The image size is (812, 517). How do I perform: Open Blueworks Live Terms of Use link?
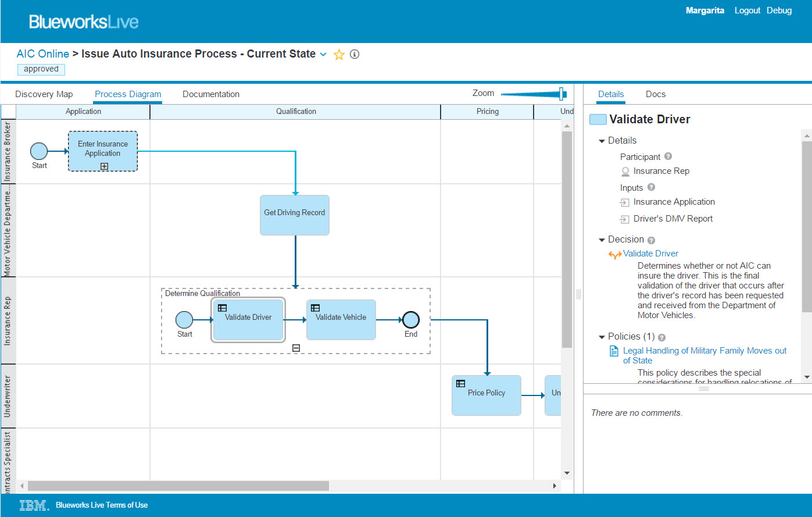pos(102,505)
